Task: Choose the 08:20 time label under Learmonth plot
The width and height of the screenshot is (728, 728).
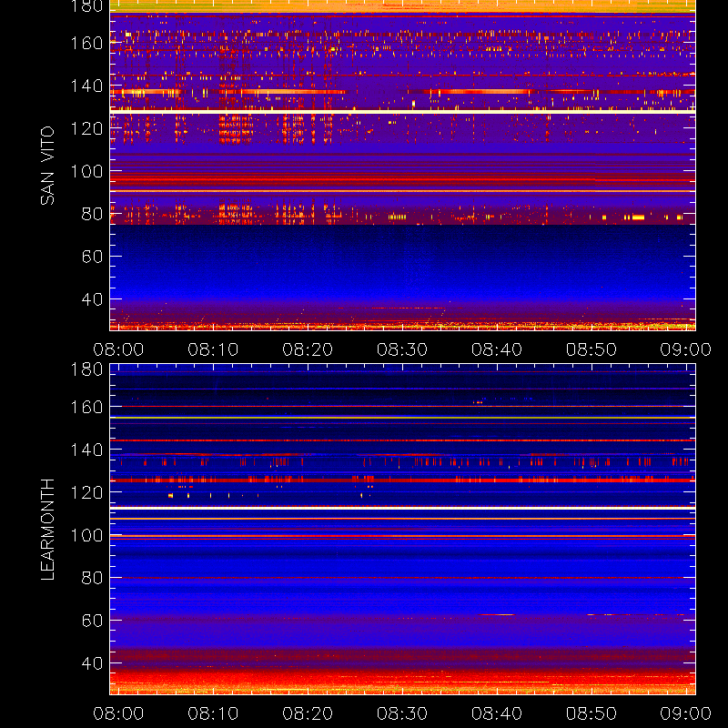Action: click(x=308, y=713)
